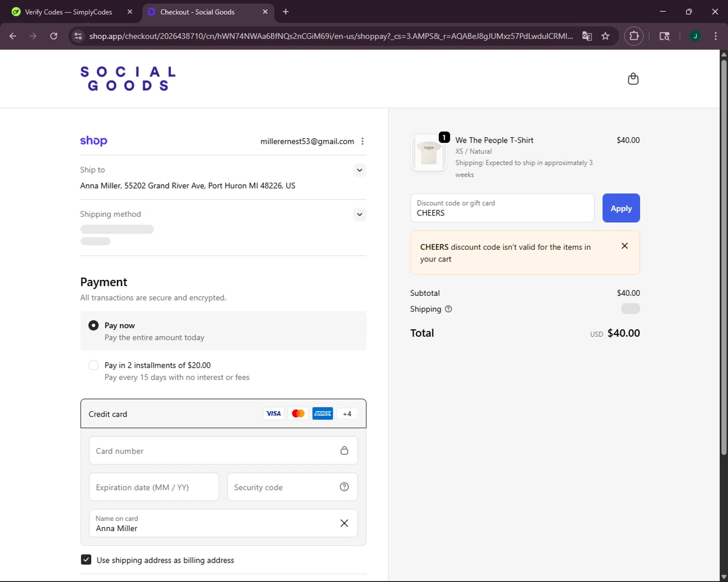Click the Total $40.00 amount
Screen dimensions: 728x582
click(x=624, y=333)
